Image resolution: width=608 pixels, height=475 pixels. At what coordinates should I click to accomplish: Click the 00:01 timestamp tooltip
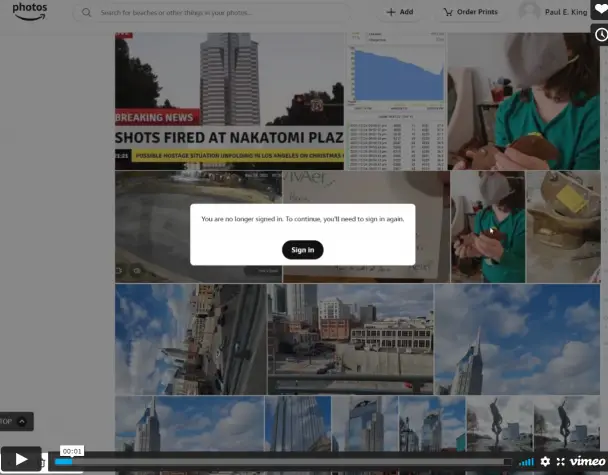click(x=72, y=451)
